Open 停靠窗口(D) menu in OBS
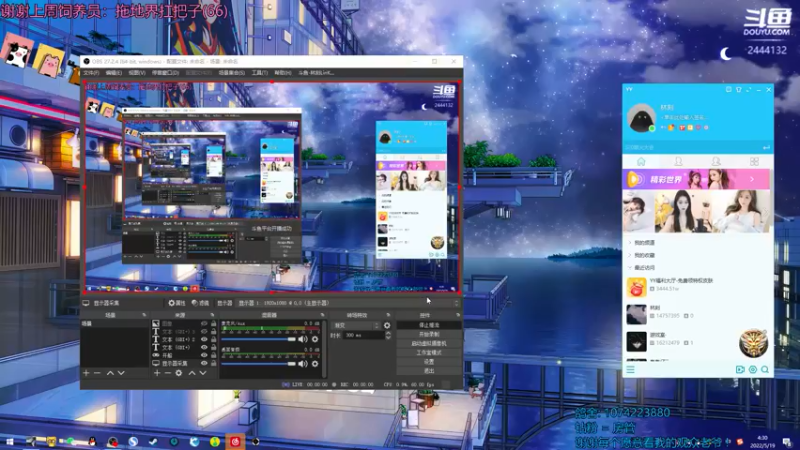 pyautogui.click(x=165, y=73)
